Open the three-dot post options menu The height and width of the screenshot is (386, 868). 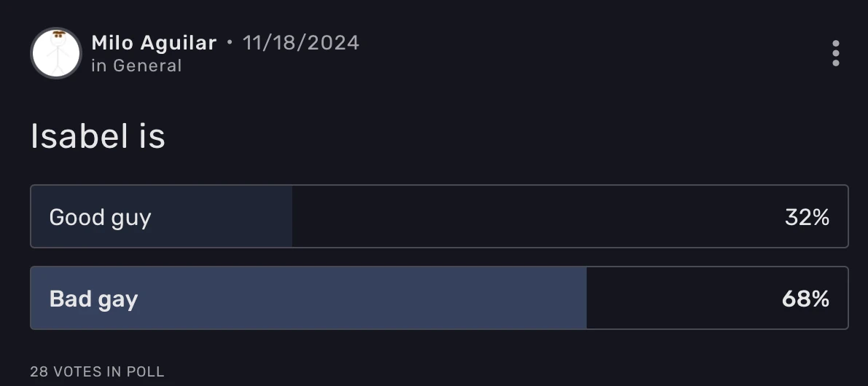pyautogui.click(x=835, y=53)
